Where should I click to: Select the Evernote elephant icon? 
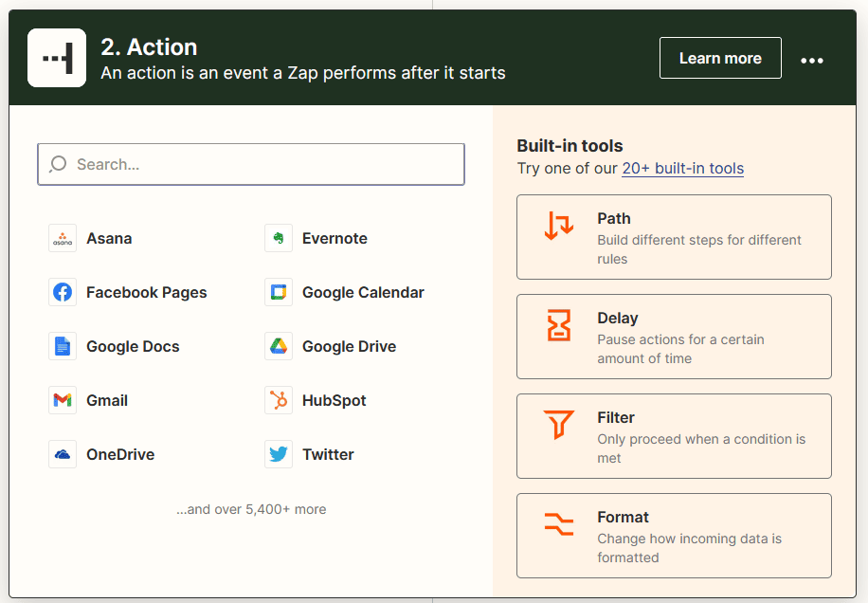(x=279, y=239)
